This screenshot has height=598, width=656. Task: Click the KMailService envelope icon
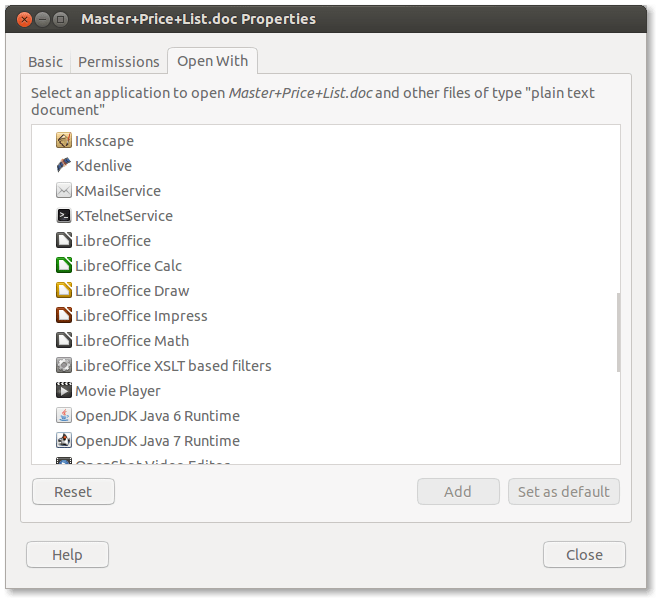point(64,190)
